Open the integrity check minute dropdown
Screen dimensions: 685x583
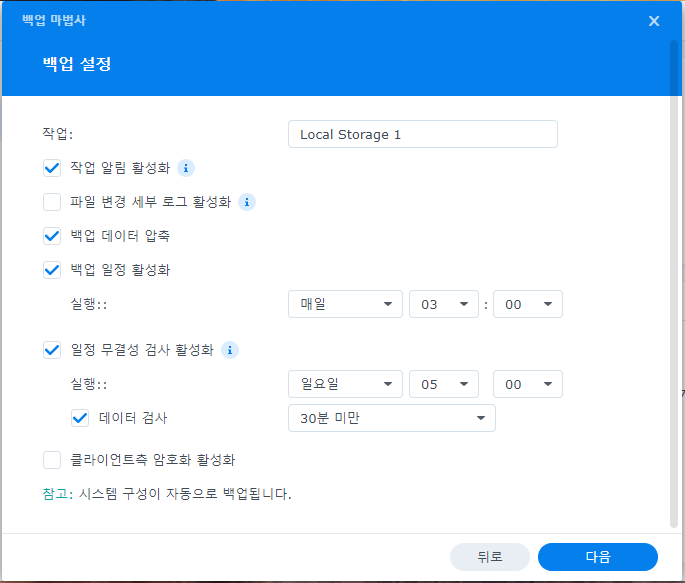528,384
